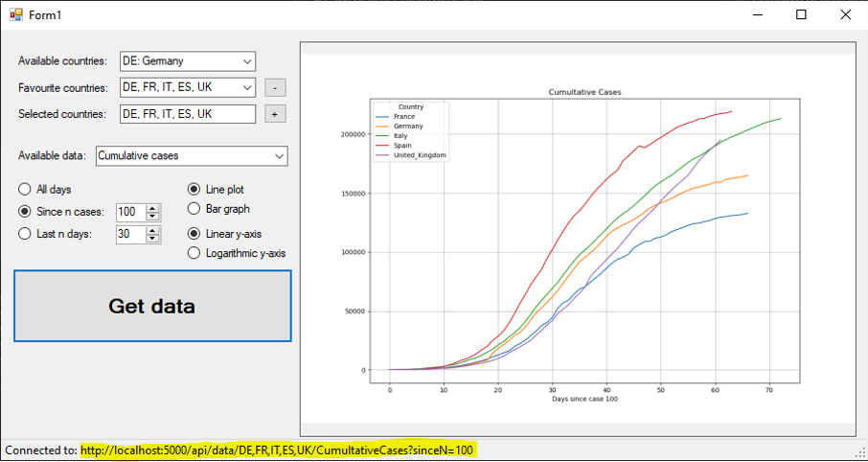Click the Selected countries text field

[187, 114]
